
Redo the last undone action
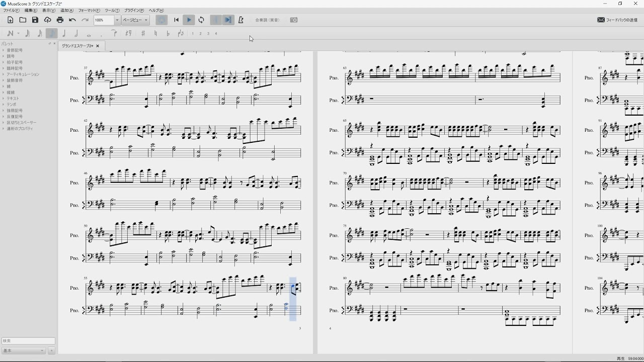(85, 20)
